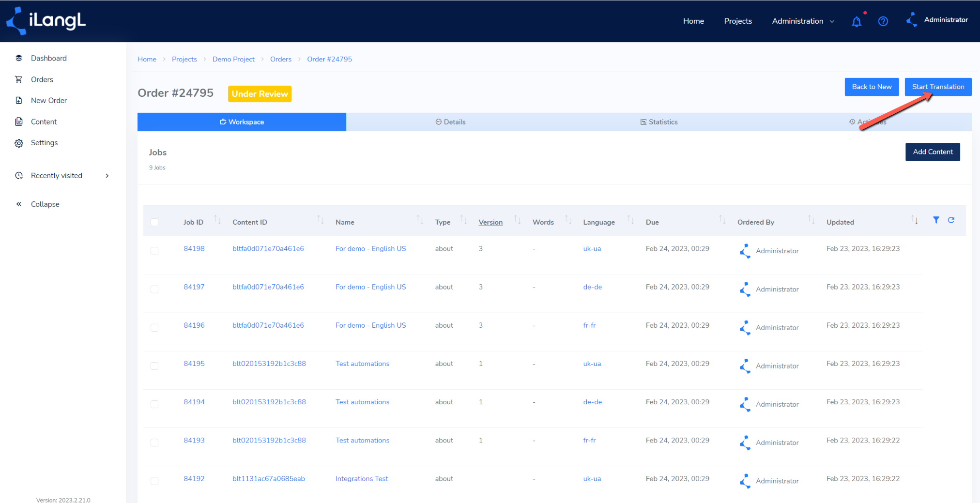The height and width of the screenshot is (503, 980).
Task: Expand the Administration dropdown menu
Action: point(803,21)
